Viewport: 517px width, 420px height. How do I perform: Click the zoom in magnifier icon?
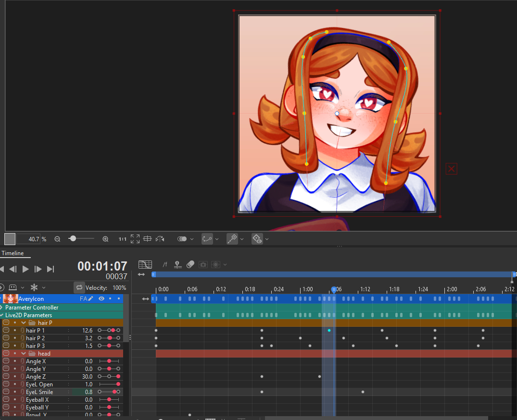click(106, 239)
